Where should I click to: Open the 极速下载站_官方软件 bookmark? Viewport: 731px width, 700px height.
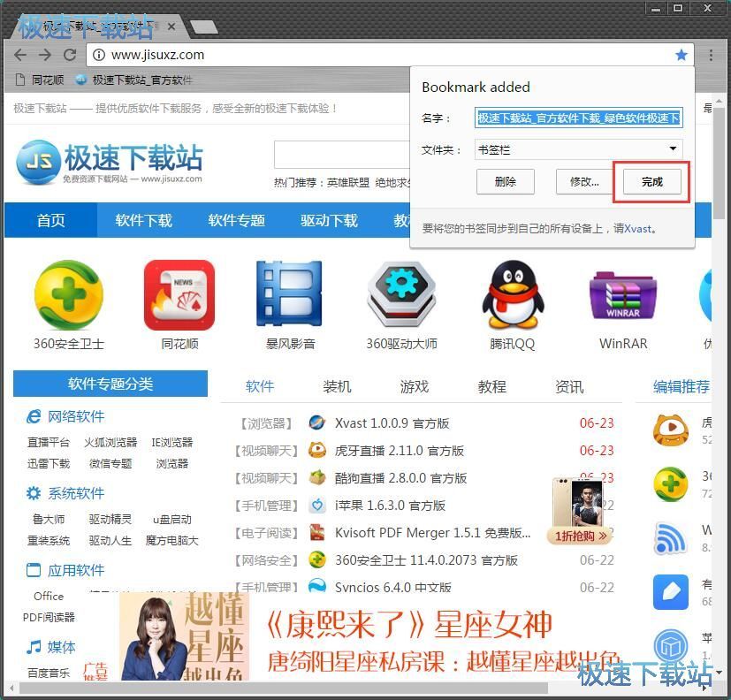(133, 80)
